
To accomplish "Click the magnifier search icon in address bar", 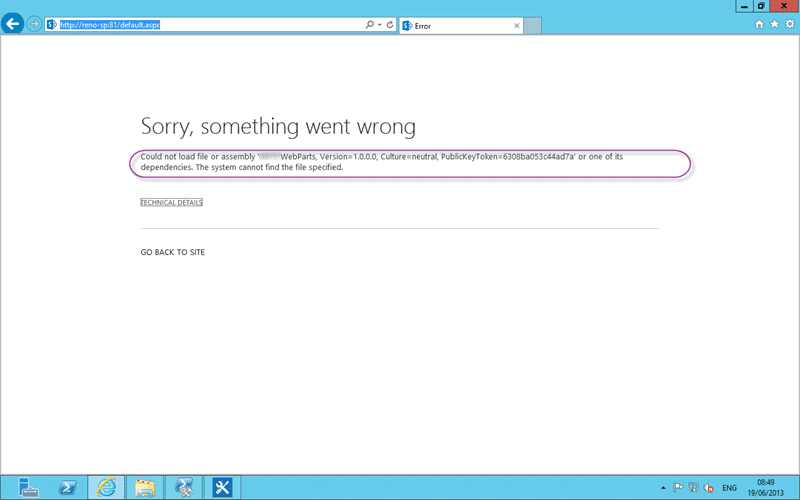I will tap(369, 24).
